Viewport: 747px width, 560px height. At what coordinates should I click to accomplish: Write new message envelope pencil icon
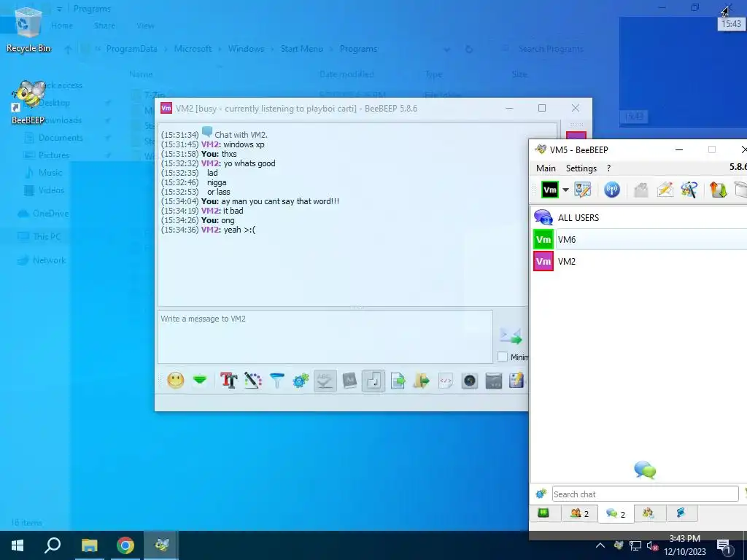[665, 190]
